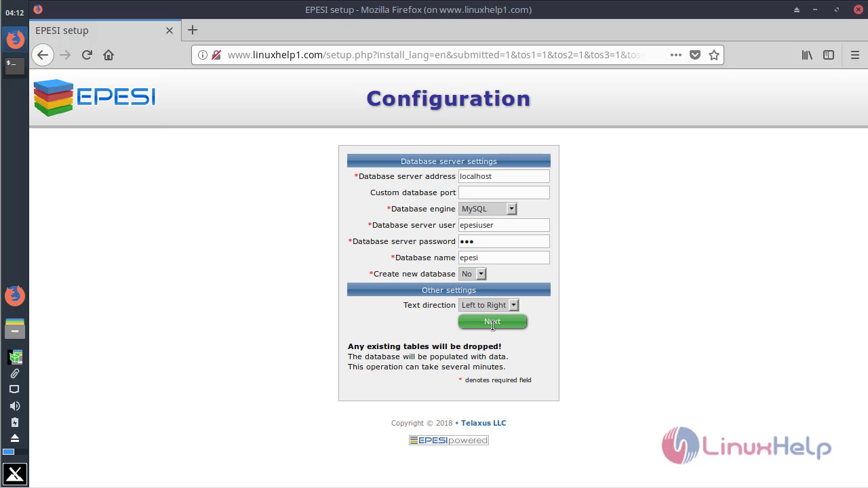Open the Database engine MySQL dropdown
Screen dimensions: 868x488
488,209
